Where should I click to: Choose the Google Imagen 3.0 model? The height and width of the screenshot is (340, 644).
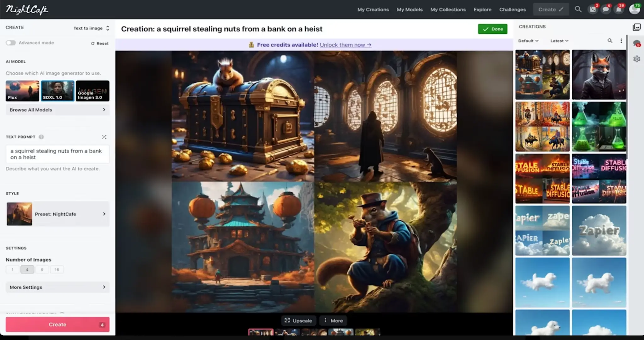(x=92, y=91)
